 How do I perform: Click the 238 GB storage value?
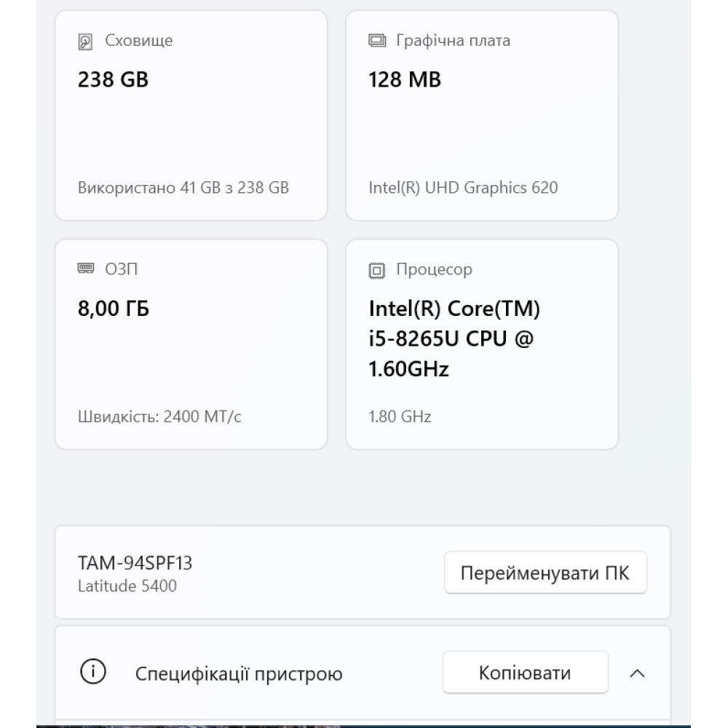coord(113,79)
